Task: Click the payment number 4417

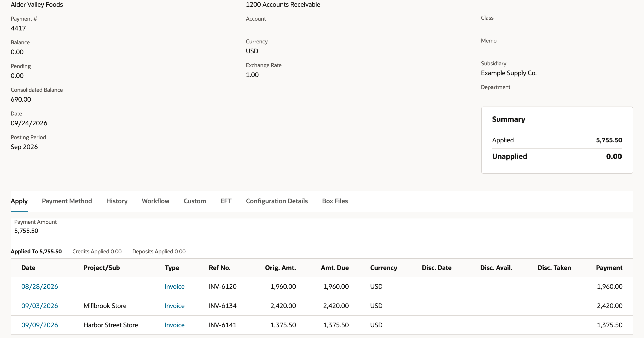Action: click(18, 28)
